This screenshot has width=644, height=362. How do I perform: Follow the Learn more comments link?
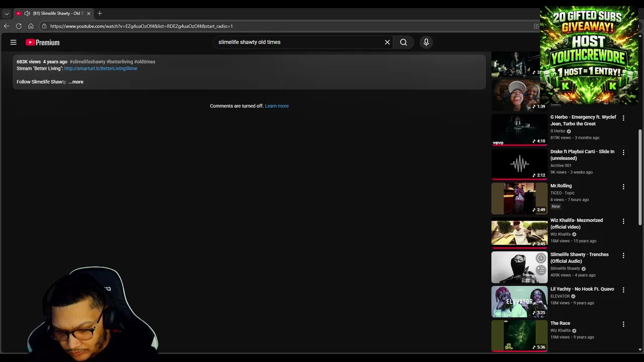click(x=277, y=106)
